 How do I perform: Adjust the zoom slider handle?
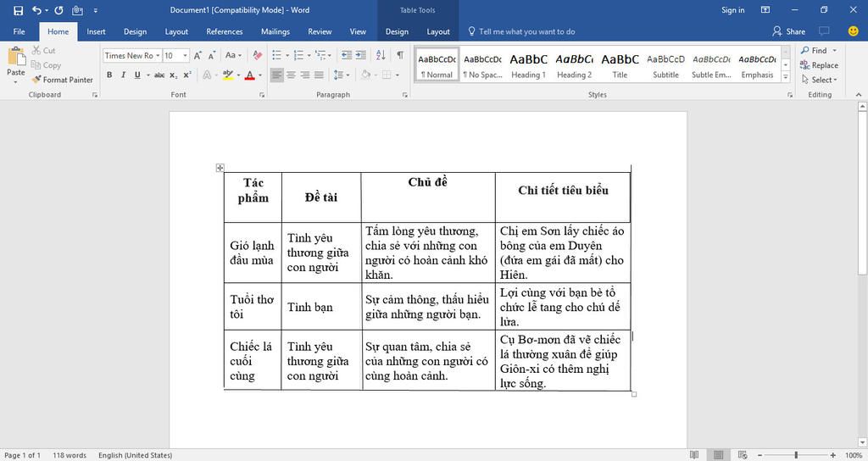click(796, 455)
